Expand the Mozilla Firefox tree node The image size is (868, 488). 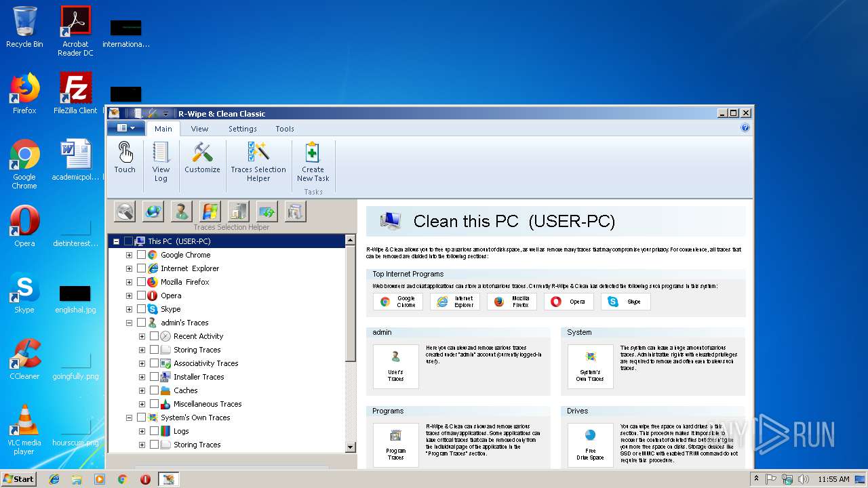(129, 282)
